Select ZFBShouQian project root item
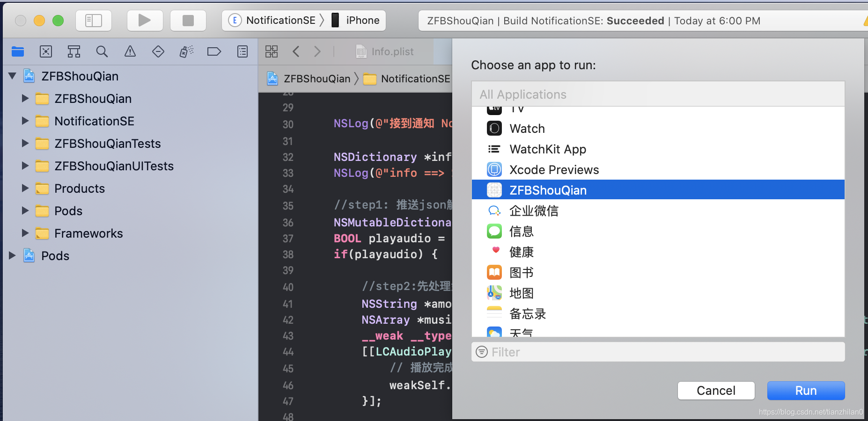The width and height of the screenshot is (868, 421). 130,76
